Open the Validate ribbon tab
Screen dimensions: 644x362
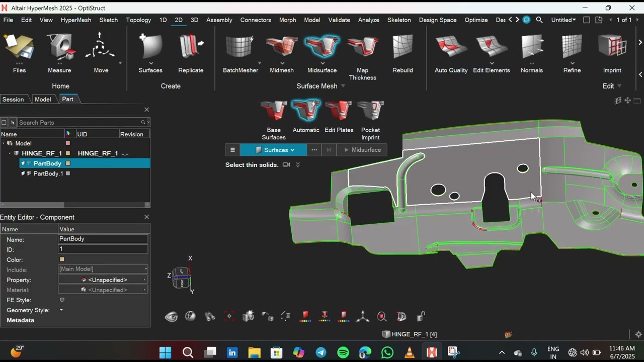[339, 20]
